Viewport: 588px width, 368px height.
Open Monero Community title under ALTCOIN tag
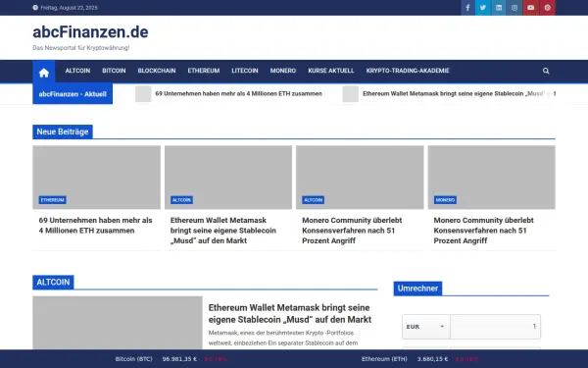352,231
